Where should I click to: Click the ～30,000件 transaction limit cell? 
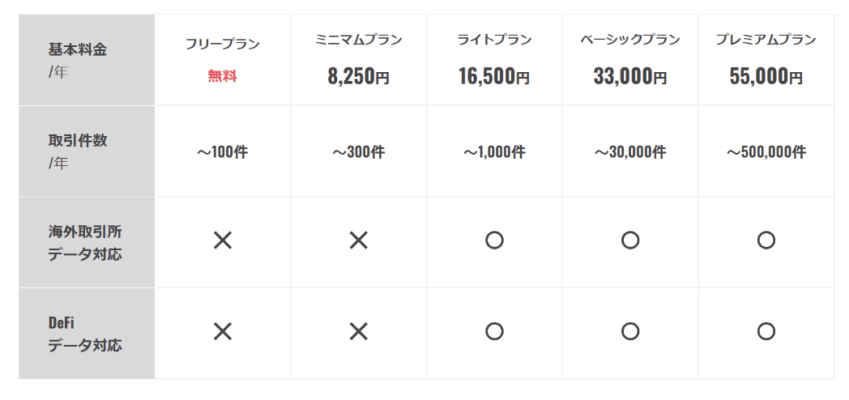point(630,153)
